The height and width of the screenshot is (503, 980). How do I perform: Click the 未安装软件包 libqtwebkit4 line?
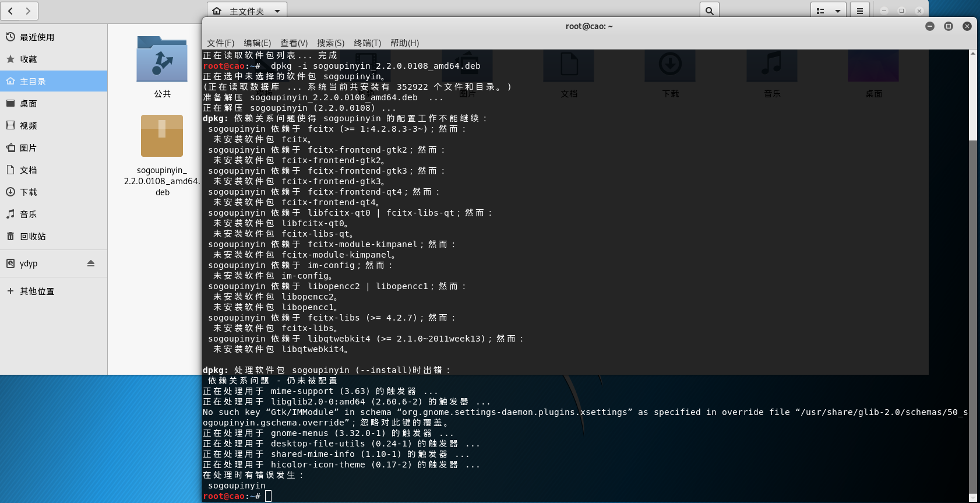[x=281, y=349]
